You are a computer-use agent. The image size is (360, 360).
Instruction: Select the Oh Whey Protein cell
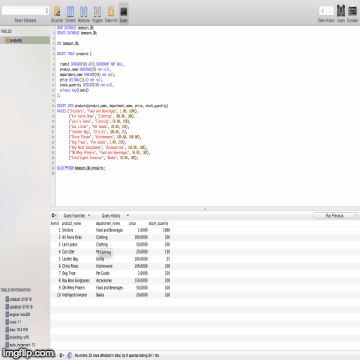[x=73, y=288]
